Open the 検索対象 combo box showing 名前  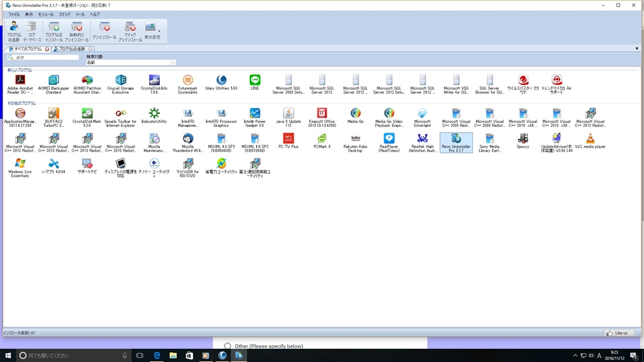point(131,62)
